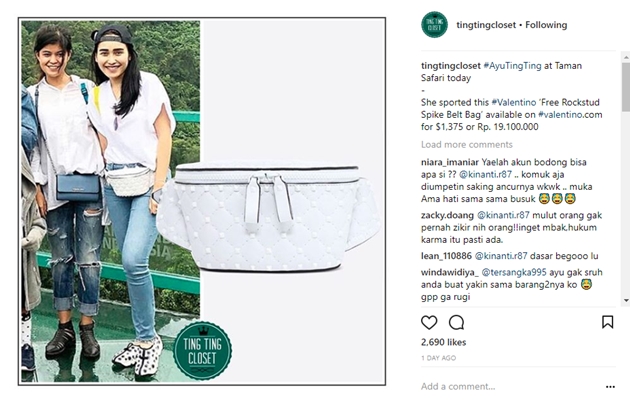The width and height of the screenshot is (630, 403).
Task: Follow the #valentino.com hashtag link
Action: point(570,115)
